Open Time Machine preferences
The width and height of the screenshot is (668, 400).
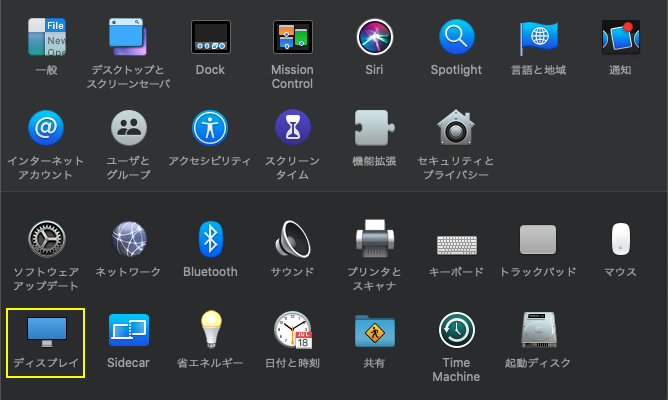(456, 330)
